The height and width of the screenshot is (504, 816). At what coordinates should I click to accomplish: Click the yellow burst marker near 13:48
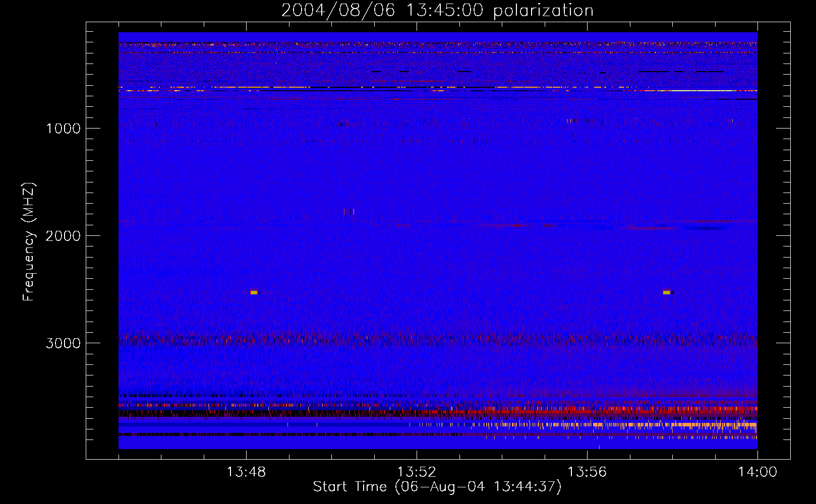254,292
